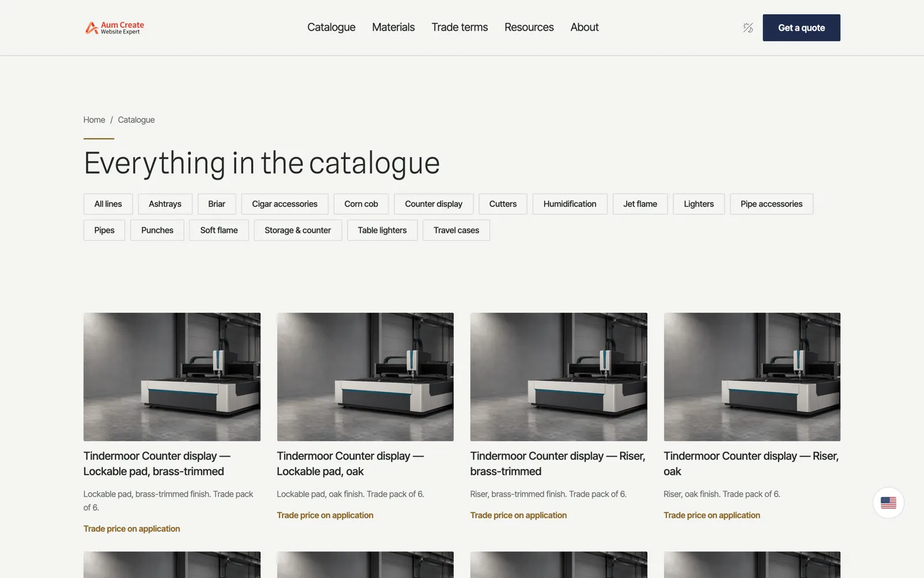Open Trade terms page

pos(460,27)
